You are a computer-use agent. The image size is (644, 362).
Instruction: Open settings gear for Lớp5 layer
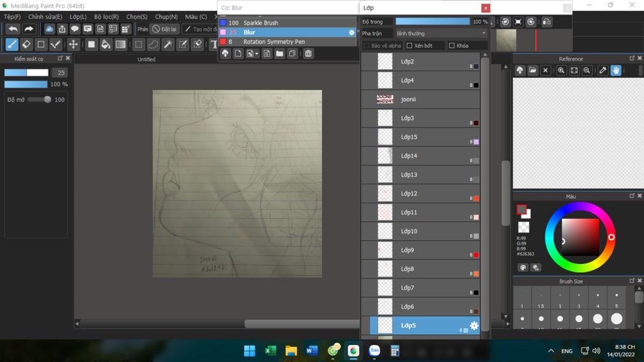pyautogui.click(x=474, y=326)
